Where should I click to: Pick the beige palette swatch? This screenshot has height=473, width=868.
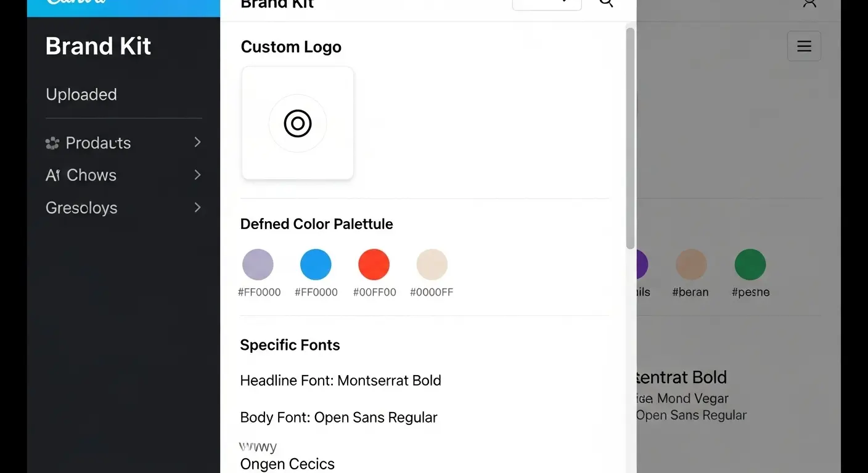point(432,265)
